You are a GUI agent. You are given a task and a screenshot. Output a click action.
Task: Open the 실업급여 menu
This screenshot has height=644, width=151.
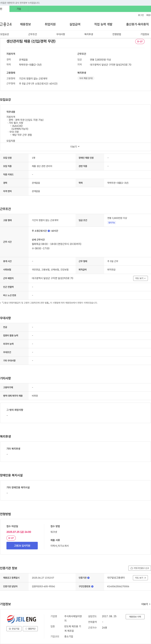click(75, 24)
